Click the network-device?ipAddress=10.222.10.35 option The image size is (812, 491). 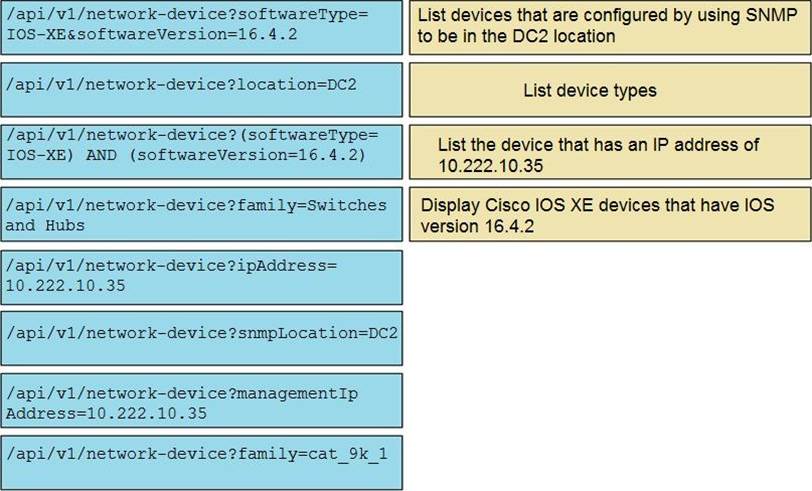click(x=202, y=277)
